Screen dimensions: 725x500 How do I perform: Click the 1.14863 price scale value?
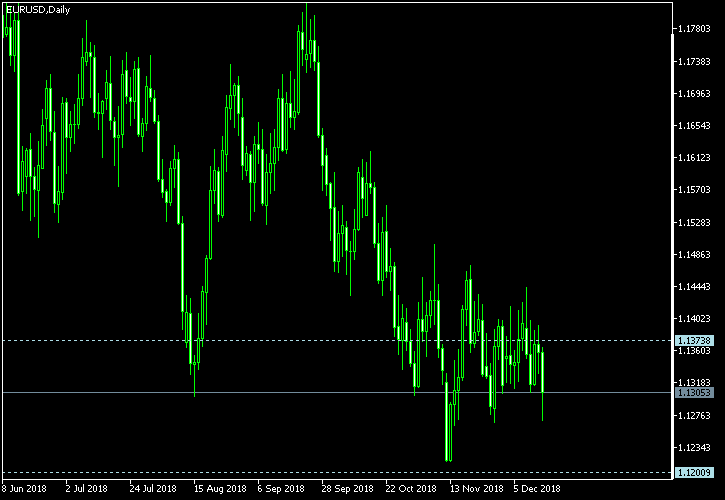(x=694, y=254)
